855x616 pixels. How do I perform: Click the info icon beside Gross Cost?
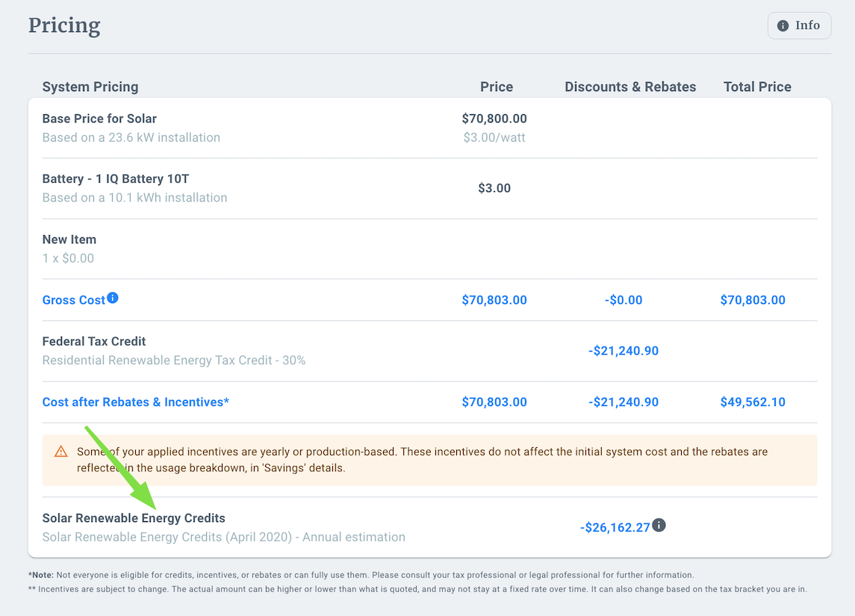click(x=113, y=298)
